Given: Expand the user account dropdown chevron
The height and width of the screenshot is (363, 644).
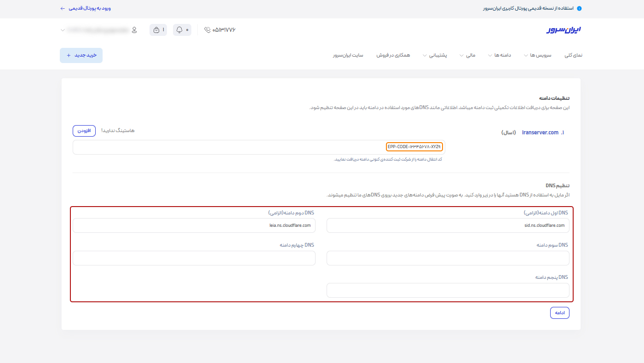Looking at the screenshot, I should (x=63, y=30).
